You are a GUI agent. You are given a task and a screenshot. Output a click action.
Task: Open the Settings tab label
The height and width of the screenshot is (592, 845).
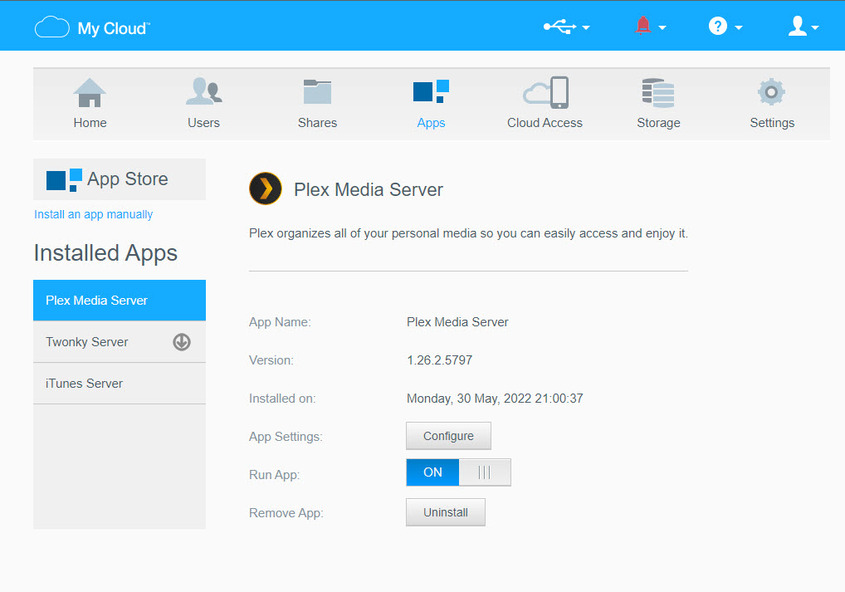tap(772, 123)
